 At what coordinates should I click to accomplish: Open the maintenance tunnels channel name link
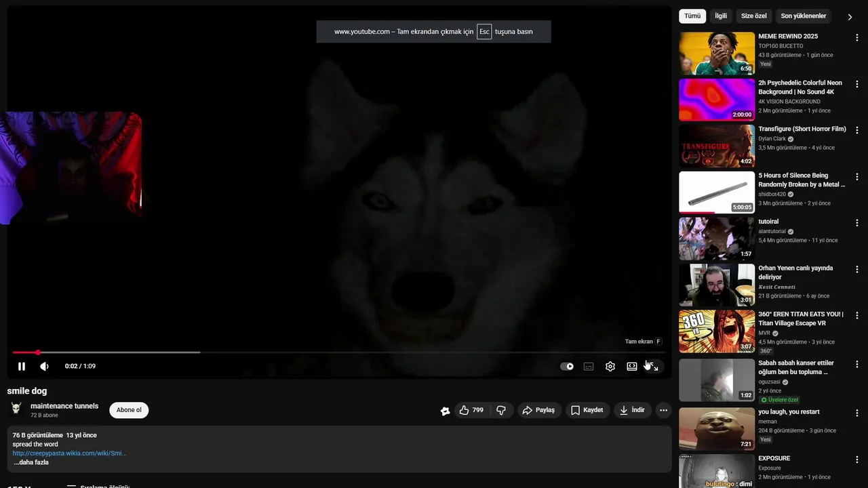click(x=64, y=406)
